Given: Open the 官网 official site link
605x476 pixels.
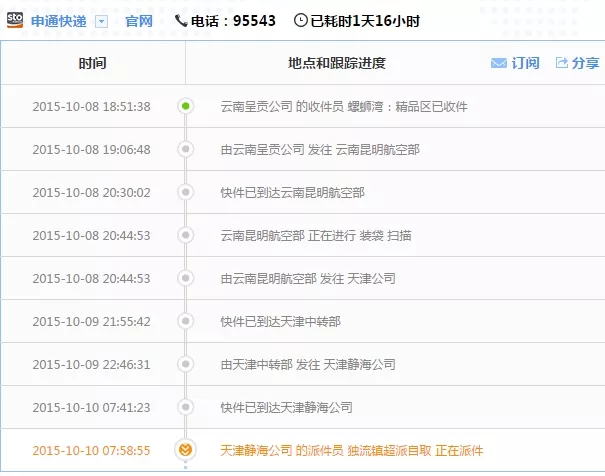Looking at the screenshot, I should click(x=139, y=21).
